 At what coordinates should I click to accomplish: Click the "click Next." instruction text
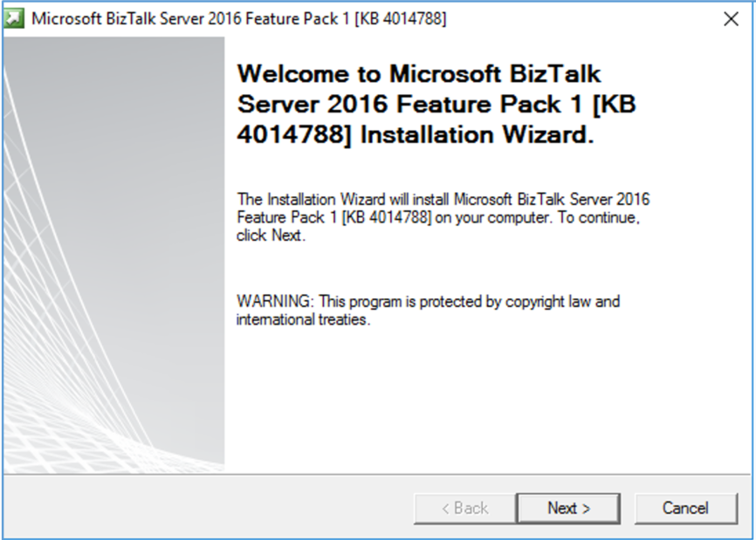[271, 236]
